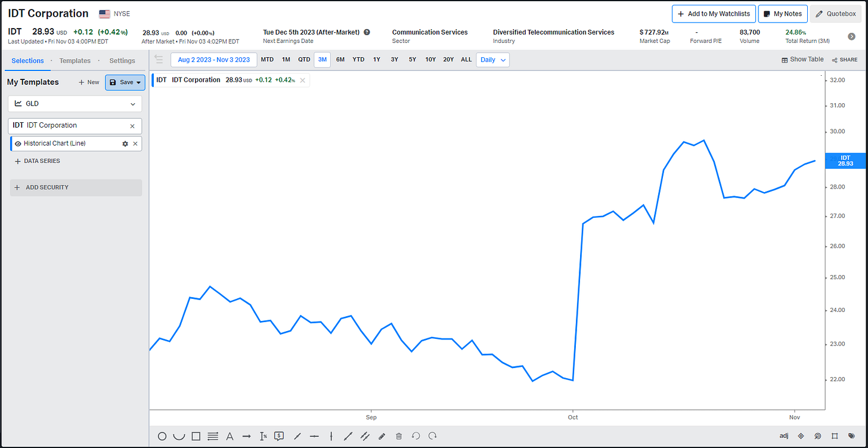Click the SHARE button
This screenshot has height=448, width=868.
pos(845,60)
